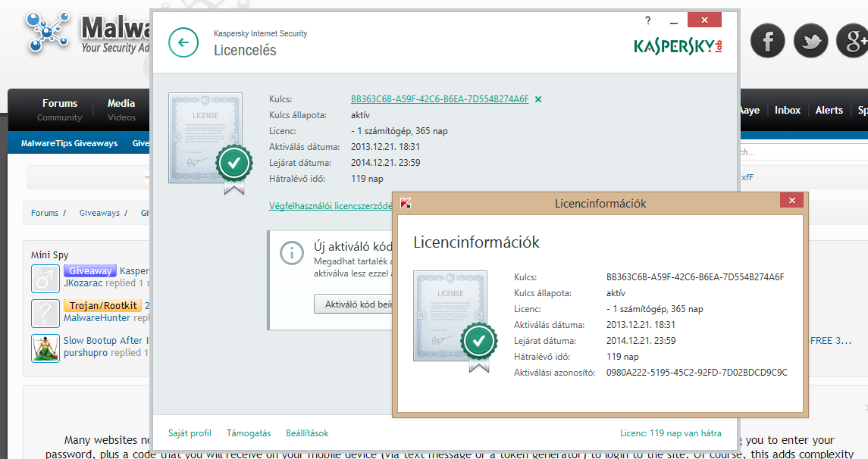Click the Kaspersky lab logo
868x459 pixels.
(x=678, y=46)
